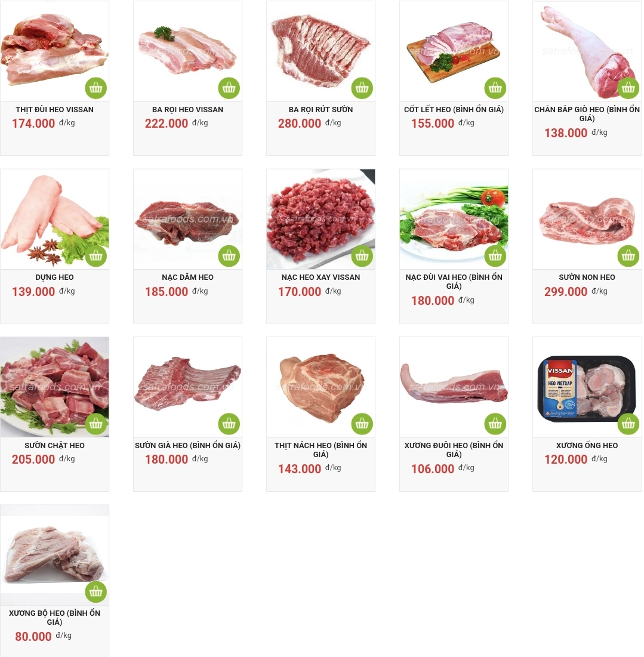Screen dimensions: 644x657
Task: Open Sườn Chặt Heo product link
Action: tap(54, 445)
